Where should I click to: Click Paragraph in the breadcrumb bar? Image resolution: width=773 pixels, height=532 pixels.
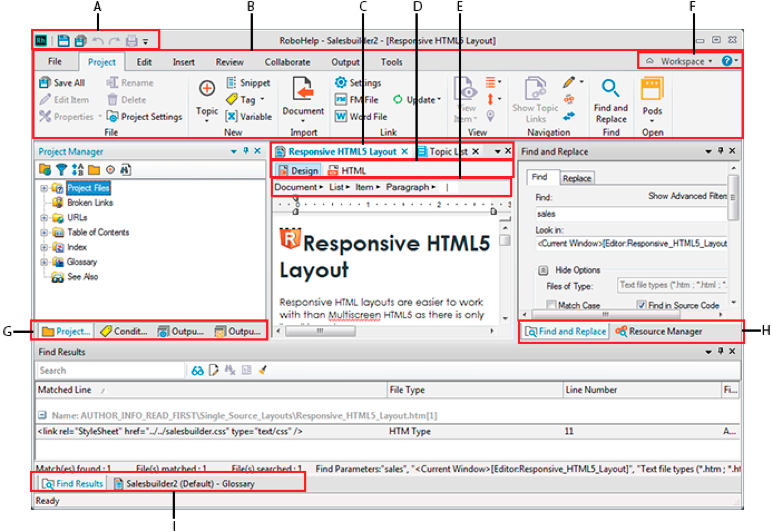(x=408, y=188)
